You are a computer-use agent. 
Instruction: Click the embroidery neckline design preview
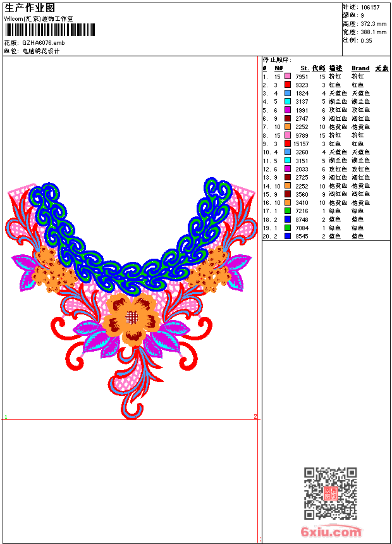[x=131, y=299]
